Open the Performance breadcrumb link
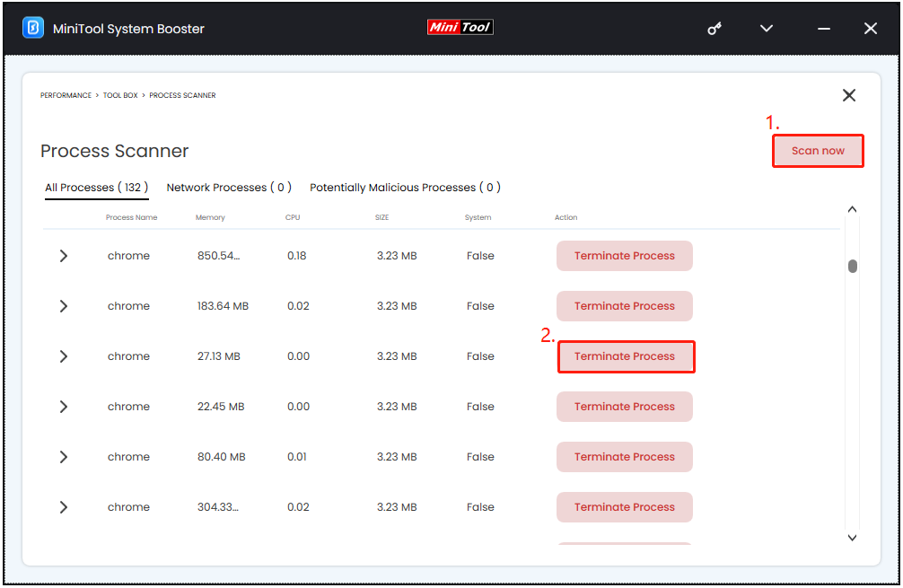This screenshot has width=903, height=588. point(65,95)
